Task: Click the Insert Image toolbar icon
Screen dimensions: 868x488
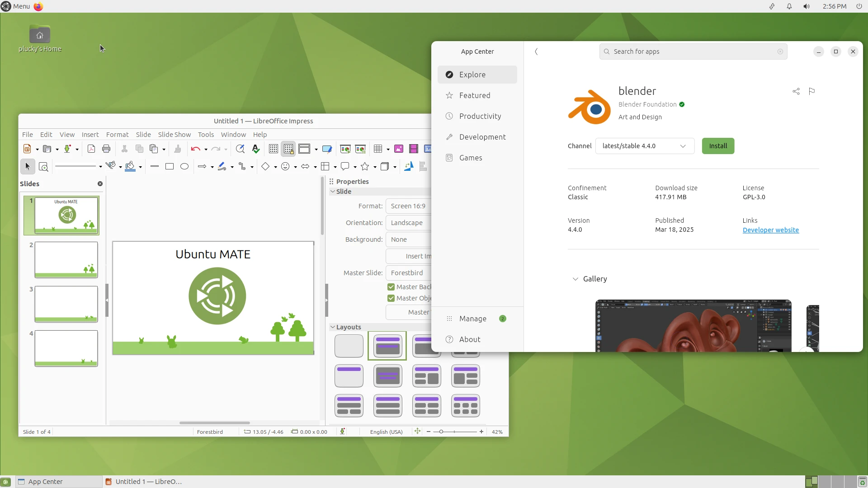Action: [399, 149]
